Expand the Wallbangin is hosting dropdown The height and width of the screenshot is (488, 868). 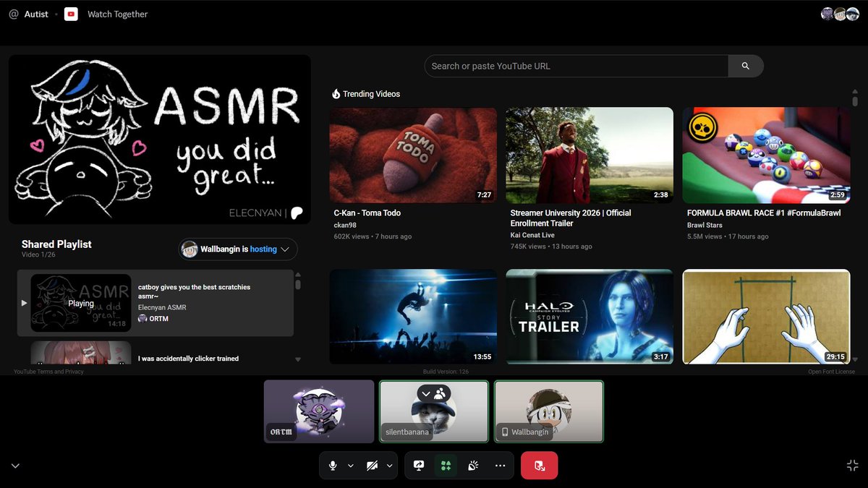238,249
